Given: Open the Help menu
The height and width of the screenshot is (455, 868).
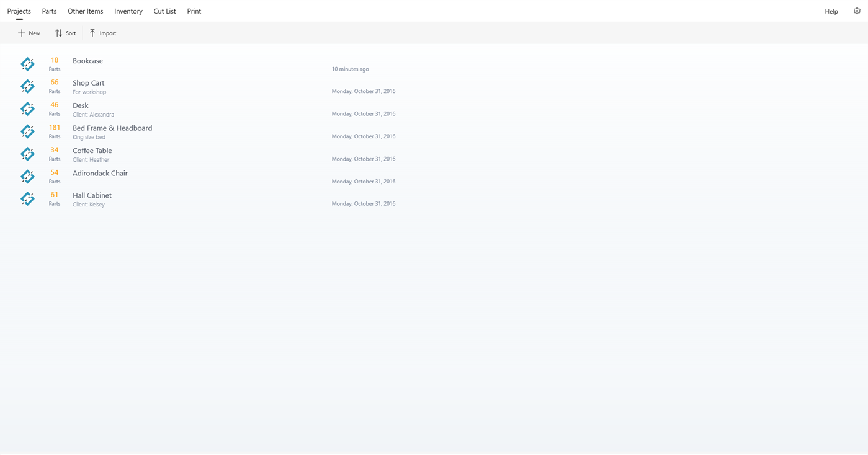Looking at the screenshot, I should coord(831,11).
